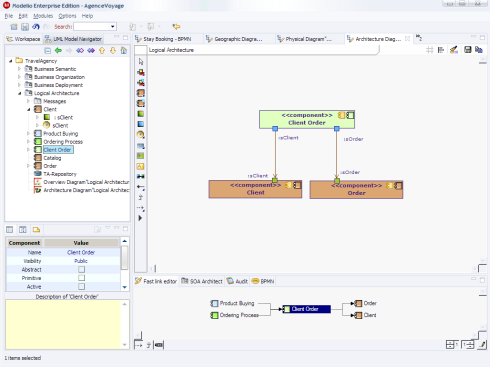Toggle the Abstract checkbox
Viewport: 490px width, 367px height.
(x=81, y=269)
